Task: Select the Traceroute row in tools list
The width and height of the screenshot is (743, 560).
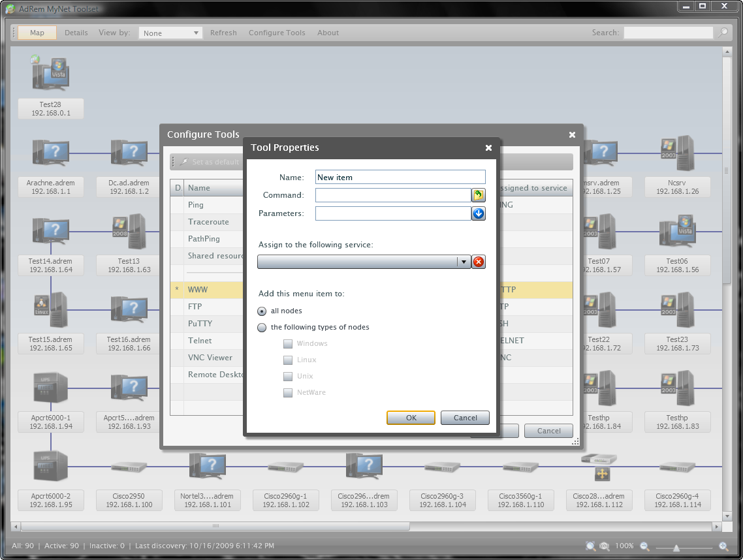Action: (x=207, y=222)
